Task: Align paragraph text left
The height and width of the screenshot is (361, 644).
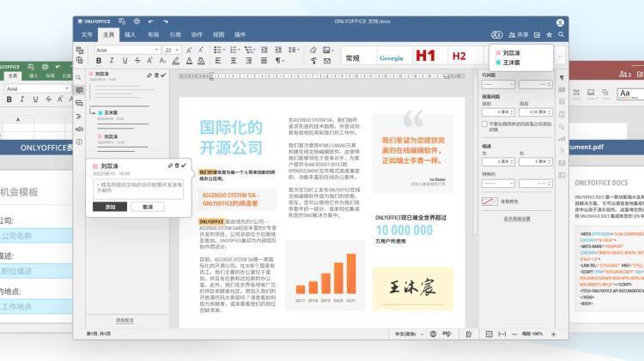Action: tap(218, 61)
